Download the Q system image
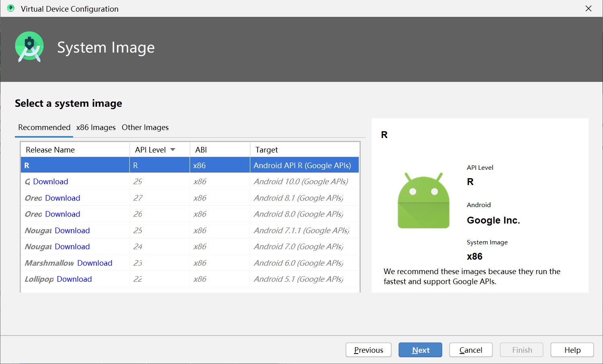This screenshot has width=603, height=364. (x=51, y=181)
